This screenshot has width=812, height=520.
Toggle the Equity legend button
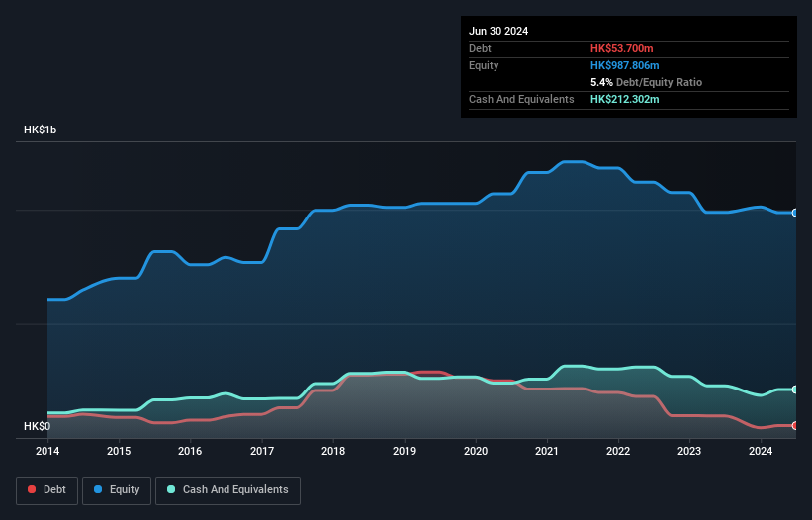(x=117, y=490)
